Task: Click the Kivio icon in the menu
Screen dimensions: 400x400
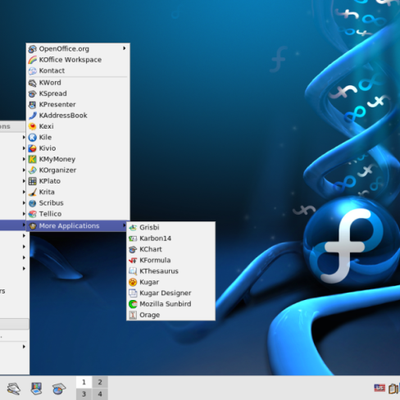Action: pyautogui.click(x=32, y=149)
